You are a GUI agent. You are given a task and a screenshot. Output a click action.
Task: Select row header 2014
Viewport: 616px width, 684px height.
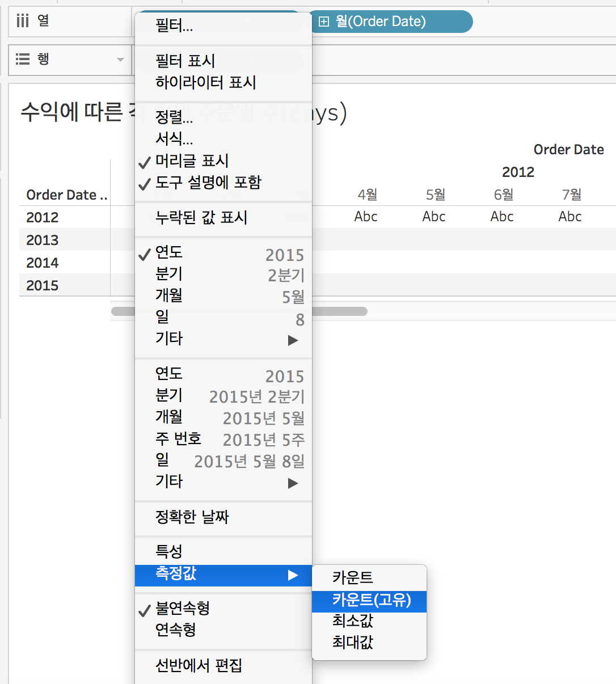coord(43,263)
